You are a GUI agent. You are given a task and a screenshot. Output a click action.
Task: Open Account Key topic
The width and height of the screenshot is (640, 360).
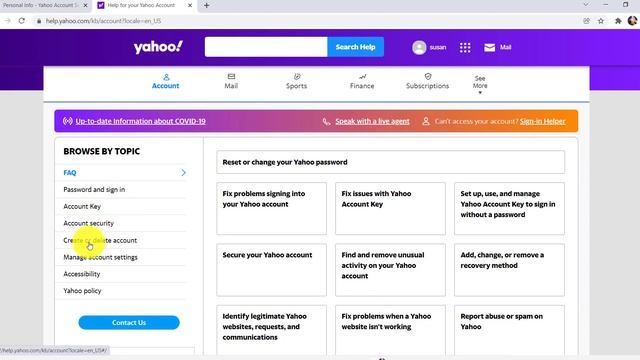pos(82,207)
